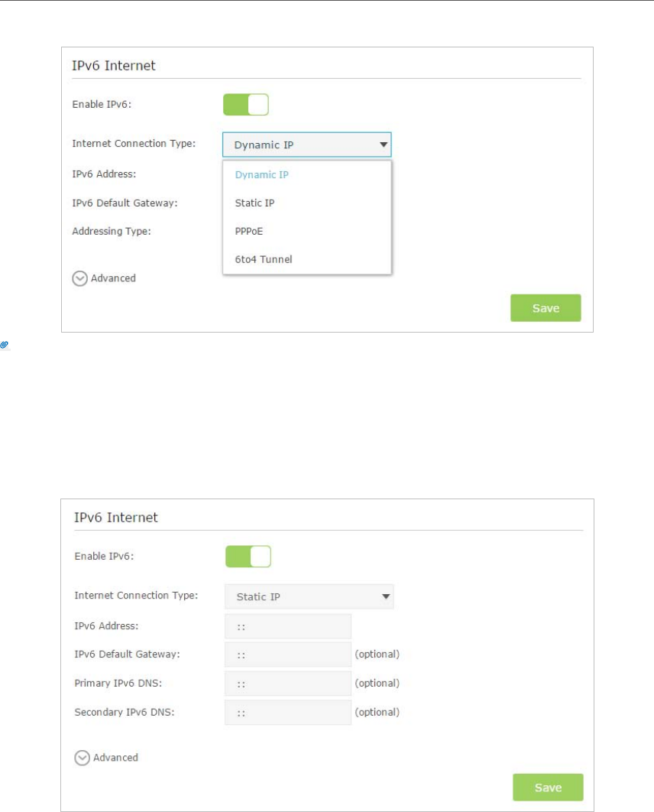Viewport: 654px width, 812px height.
Task: Click the paperclip attachment icon
Action: tap(4, 345)
